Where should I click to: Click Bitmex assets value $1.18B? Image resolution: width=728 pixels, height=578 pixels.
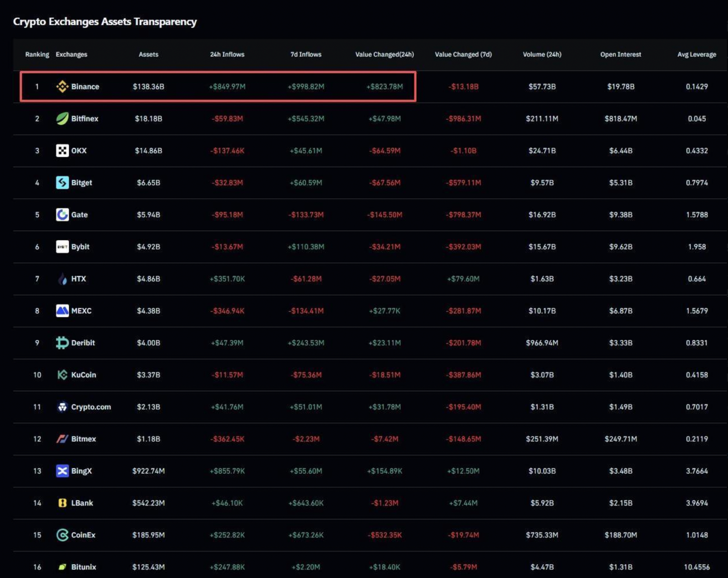[x=148, y=439]
